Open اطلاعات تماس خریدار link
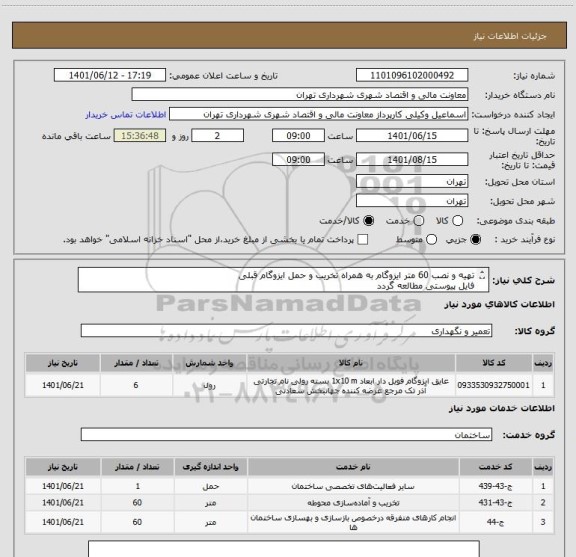The height and width of the screenshot is (557, 576). [x=126, y=115]
